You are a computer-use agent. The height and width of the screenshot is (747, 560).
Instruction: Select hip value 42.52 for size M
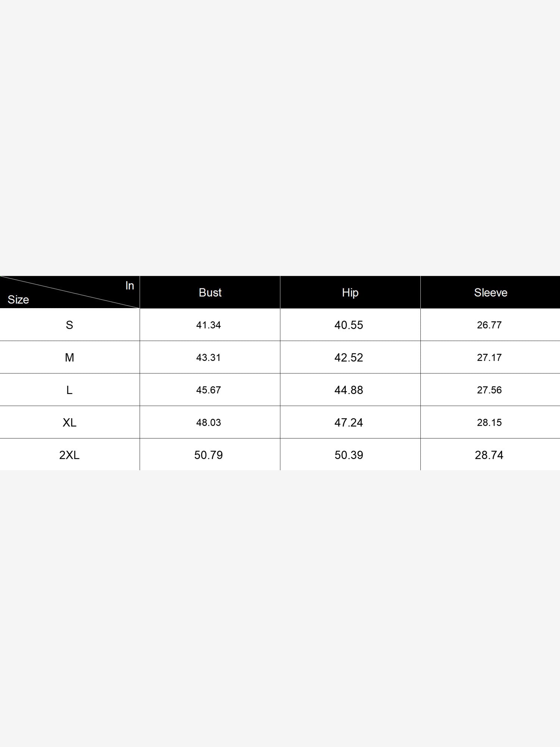click(349, 357)
